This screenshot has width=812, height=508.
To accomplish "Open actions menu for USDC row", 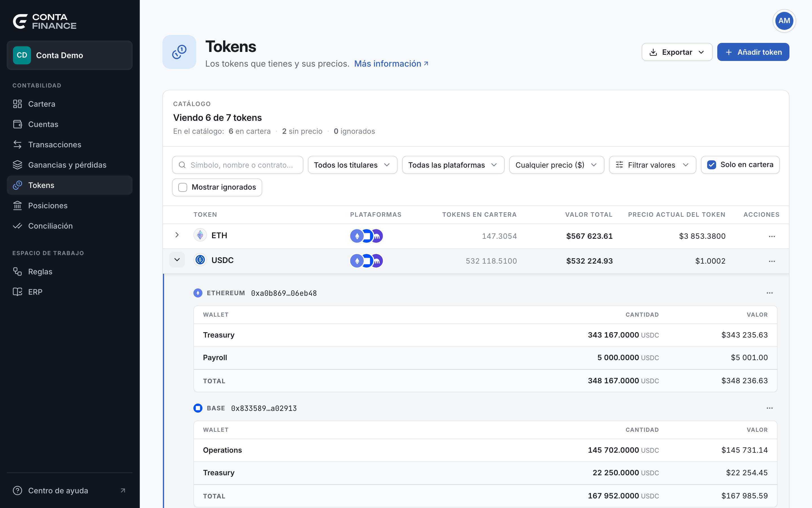I will point(772,261).
